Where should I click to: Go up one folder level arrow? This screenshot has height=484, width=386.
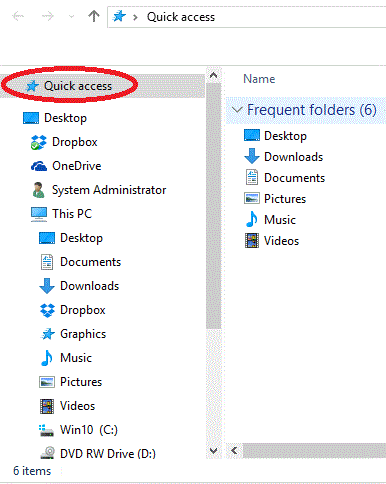click(94, 16)
